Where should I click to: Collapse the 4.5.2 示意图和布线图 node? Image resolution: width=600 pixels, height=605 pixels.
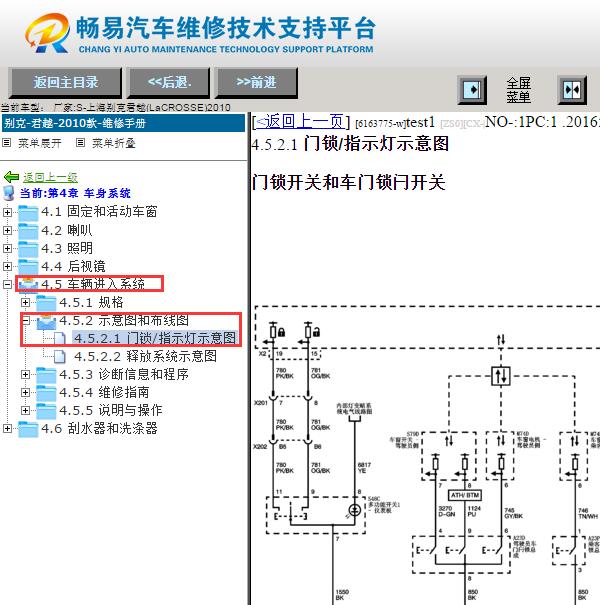click(25, 320)
